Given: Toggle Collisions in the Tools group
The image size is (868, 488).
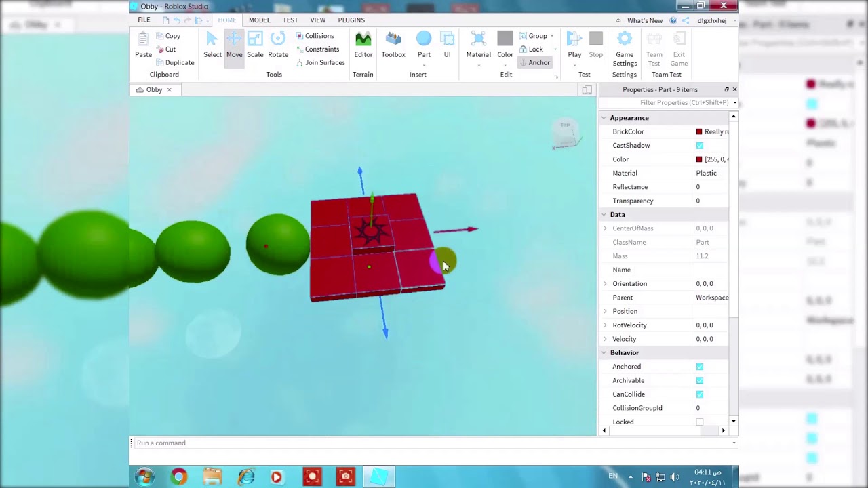Looking at the screenshot, I should click(315, 36).
